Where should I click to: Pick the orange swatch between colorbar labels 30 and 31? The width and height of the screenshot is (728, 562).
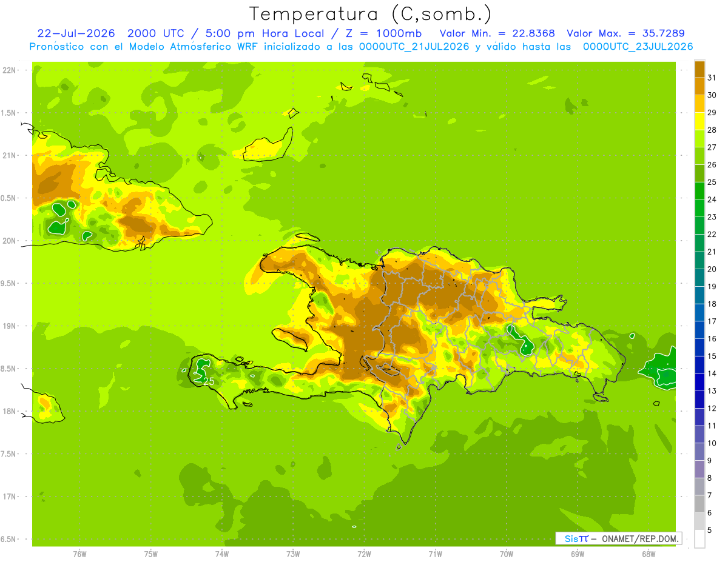click(699, 86)
